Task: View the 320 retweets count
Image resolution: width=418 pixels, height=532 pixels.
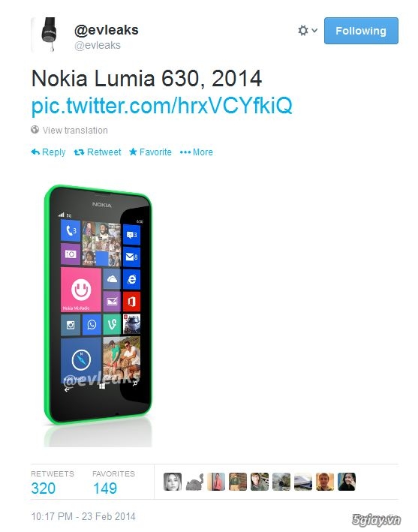Action: pyautogui.click(x=43, y=488)
